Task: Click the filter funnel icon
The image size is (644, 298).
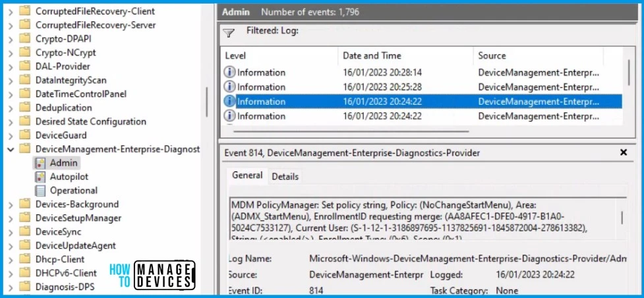Action: coord(229,33)
